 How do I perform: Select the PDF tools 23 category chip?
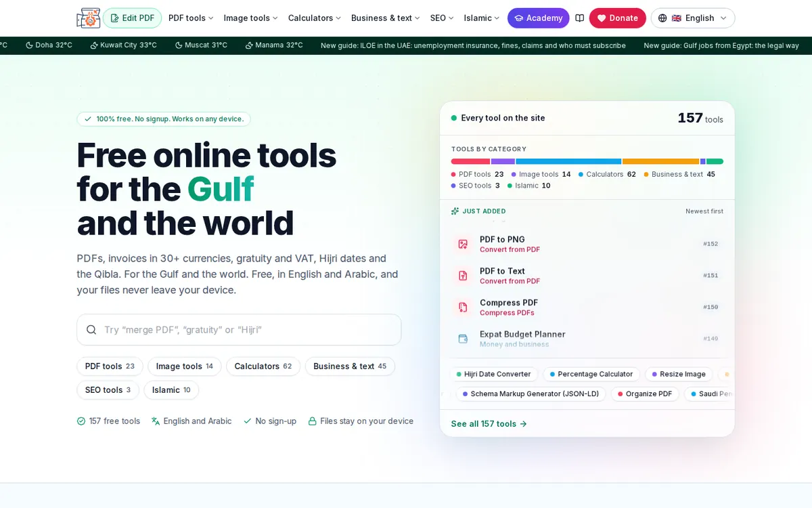110,366
